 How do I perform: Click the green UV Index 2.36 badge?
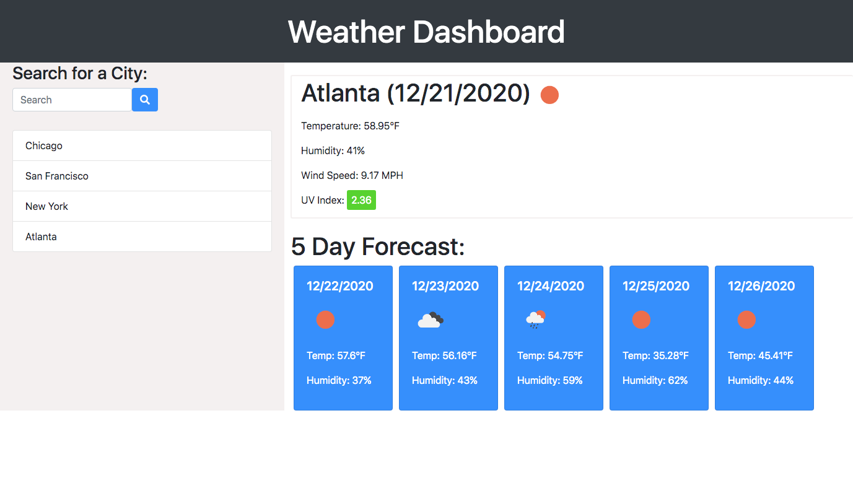pos(361,200)
